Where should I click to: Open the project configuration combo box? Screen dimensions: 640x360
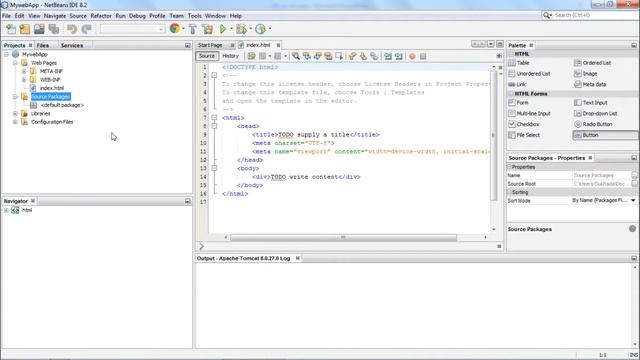[x=133, y=29]
